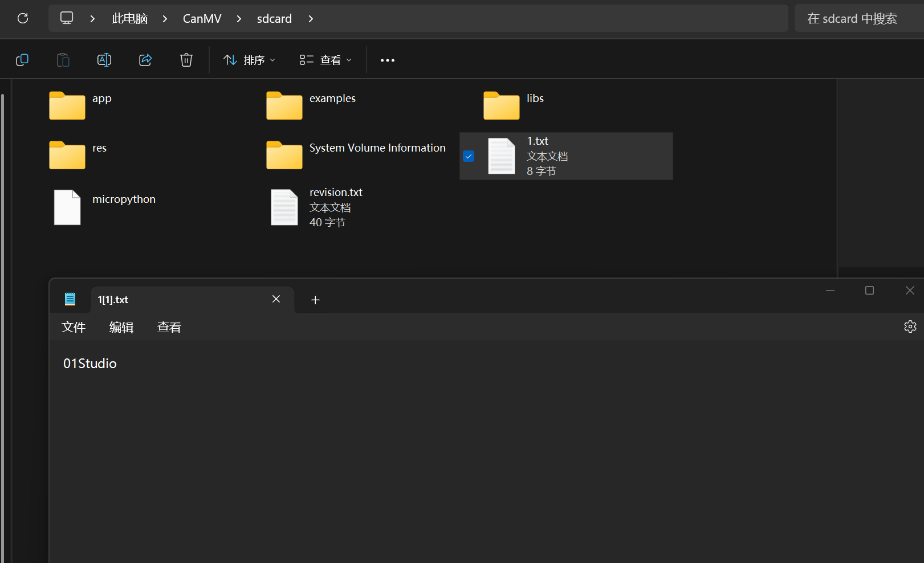Click the 01Studio text in Notepad
Image resolution: width=924 pixels, height=563 pixels.
[x=90, y=364]
